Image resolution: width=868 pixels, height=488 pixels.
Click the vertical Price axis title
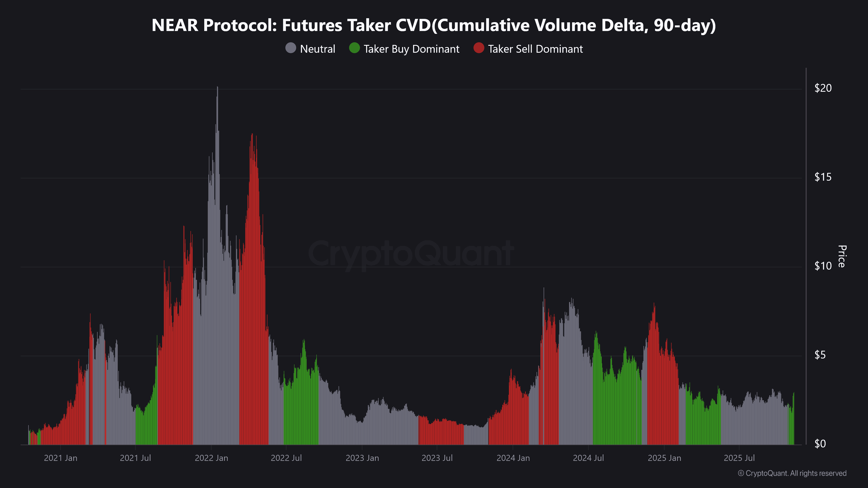coord(841,256)
